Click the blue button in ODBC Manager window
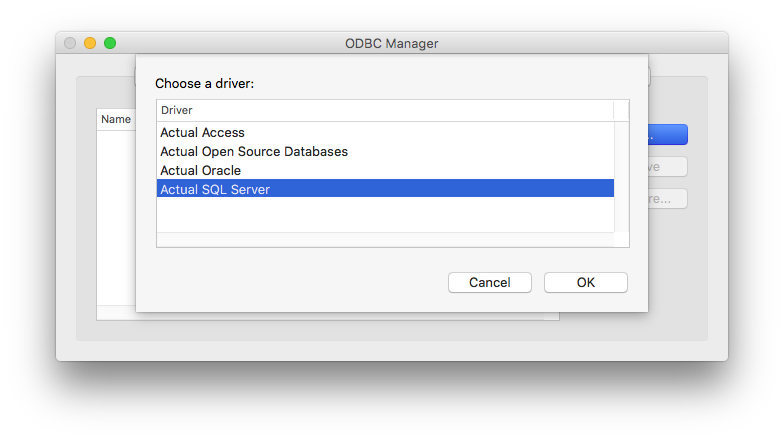Screen dimensions: 784x441 668,135
